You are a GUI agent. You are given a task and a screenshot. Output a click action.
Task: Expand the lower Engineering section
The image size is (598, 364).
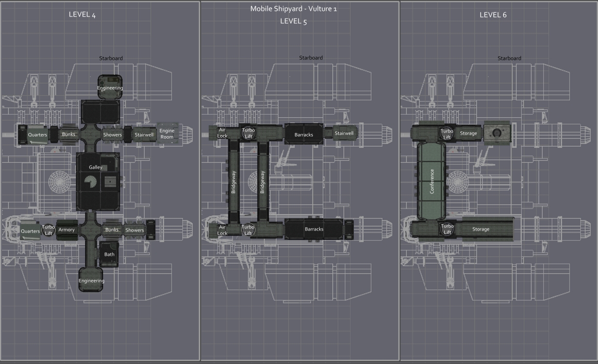[91, 280]
